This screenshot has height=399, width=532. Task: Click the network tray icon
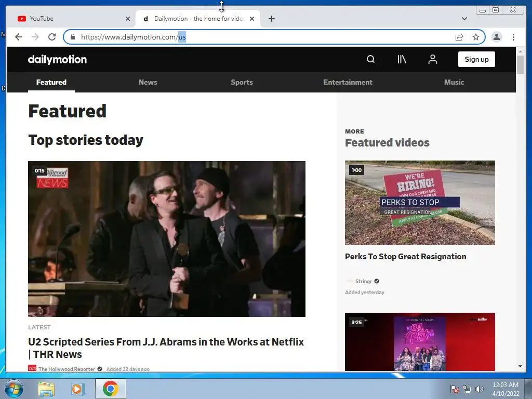tap(467, 389)
